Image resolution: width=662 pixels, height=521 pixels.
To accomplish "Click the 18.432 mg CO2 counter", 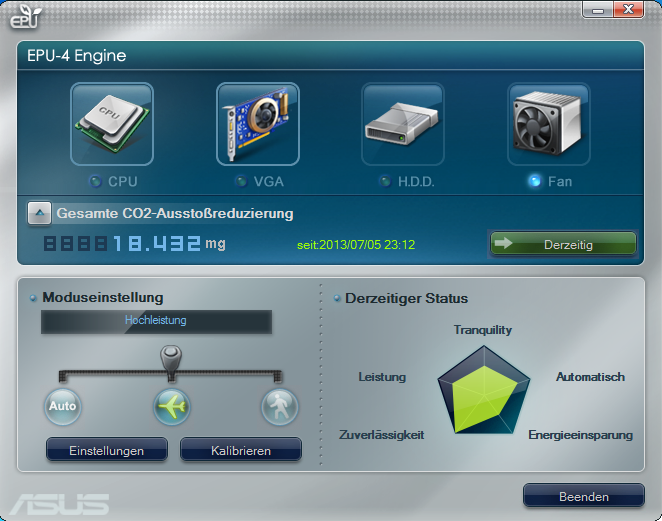I will point(134,244).
